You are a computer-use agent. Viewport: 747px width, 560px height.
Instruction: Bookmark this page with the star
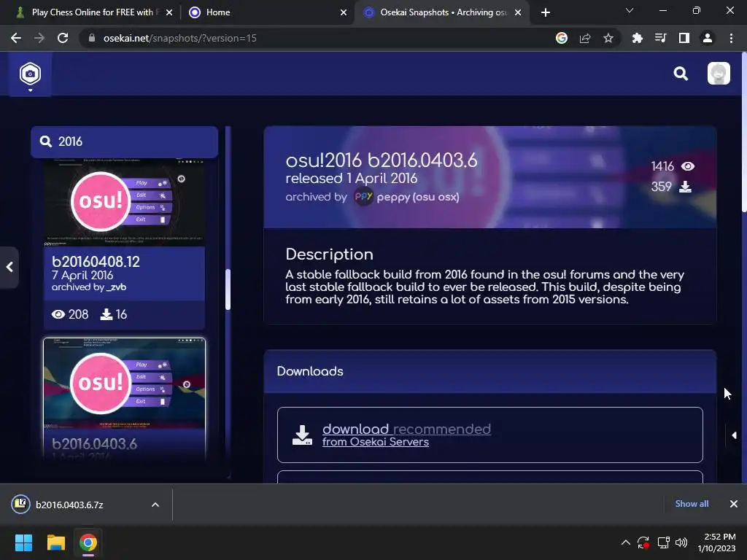coord(608,38)
